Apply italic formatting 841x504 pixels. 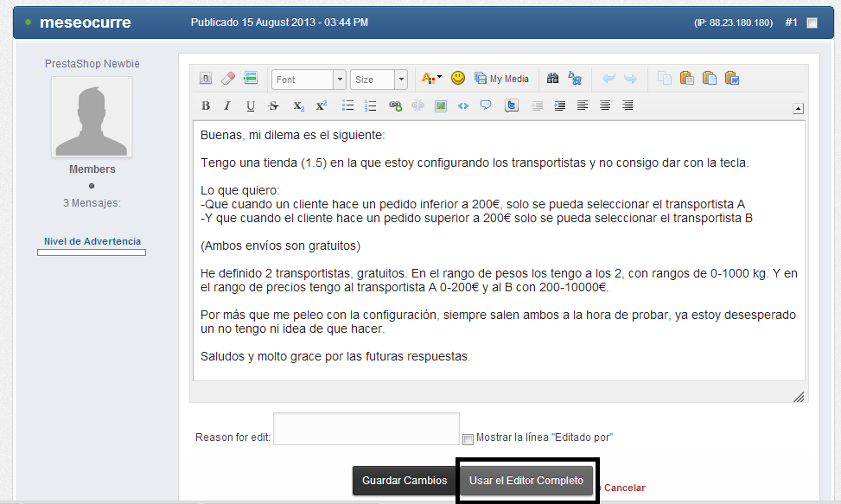pyautogui.click(x=228, y=105)
